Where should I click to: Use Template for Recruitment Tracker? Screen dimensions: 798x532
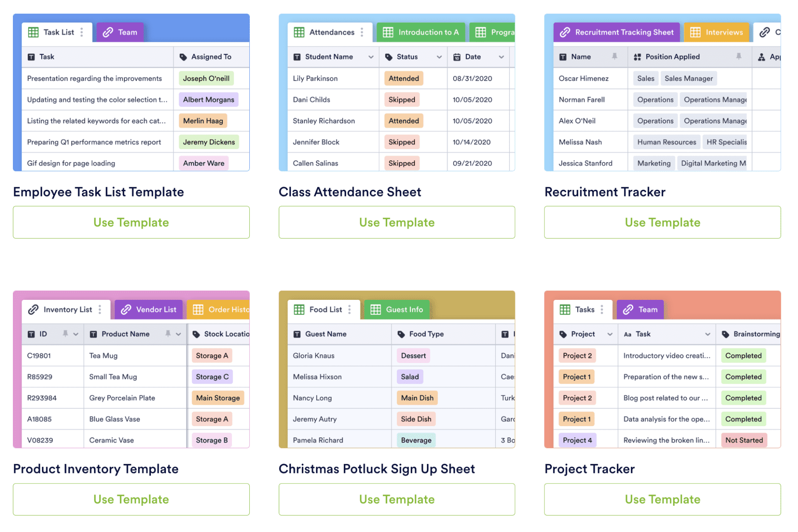(x=663, y=222)
